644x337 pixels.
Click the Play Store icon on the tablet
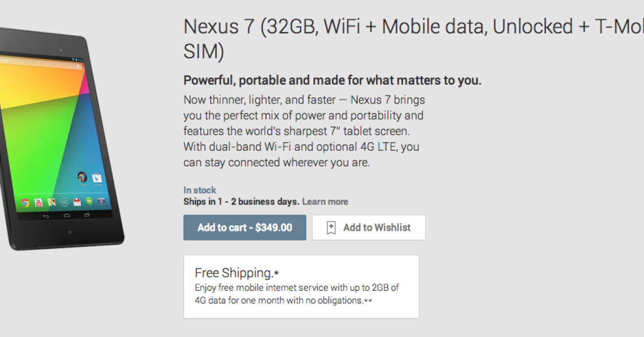point(97,178)
